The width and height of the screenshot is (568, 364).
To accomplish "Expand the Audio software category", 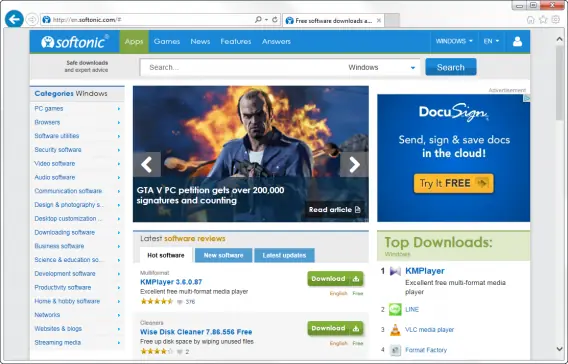I will pyautogui.click(x=119, y=177).
